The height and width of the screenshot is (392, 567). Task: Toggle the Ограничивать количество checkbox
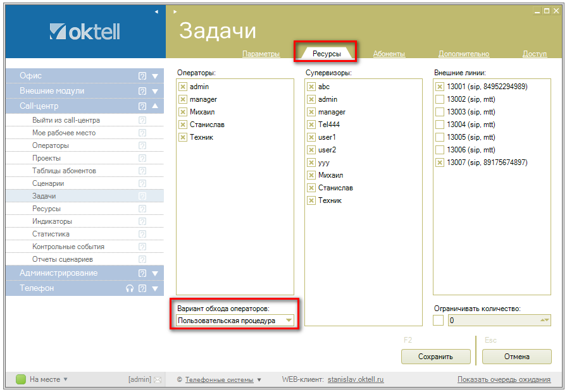[439, 321]
